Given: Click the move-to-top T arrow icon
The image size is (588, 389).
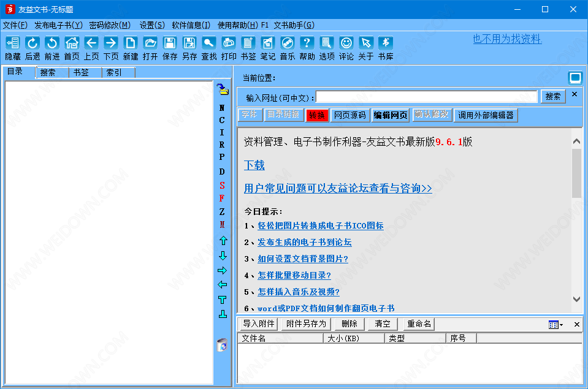Looking at the screenshot, I should pyautogui.click(x=223, y=300).
